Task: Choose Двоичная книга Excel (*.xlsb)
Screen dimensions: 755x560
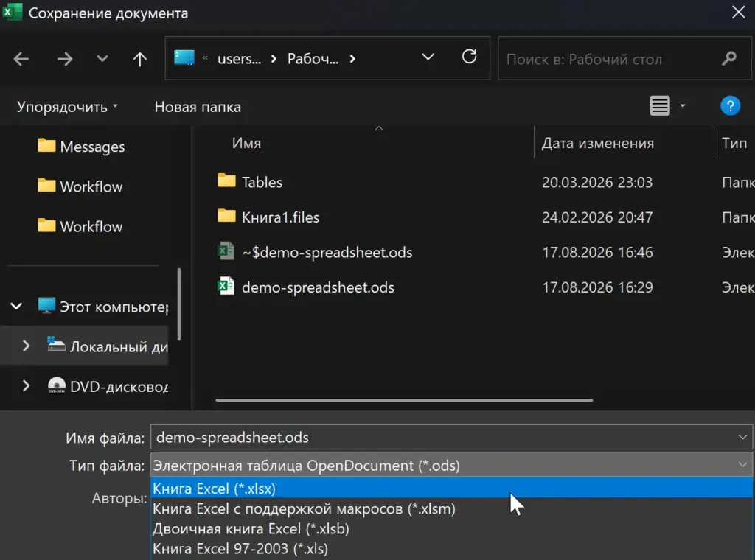Action: pos(452,529)
